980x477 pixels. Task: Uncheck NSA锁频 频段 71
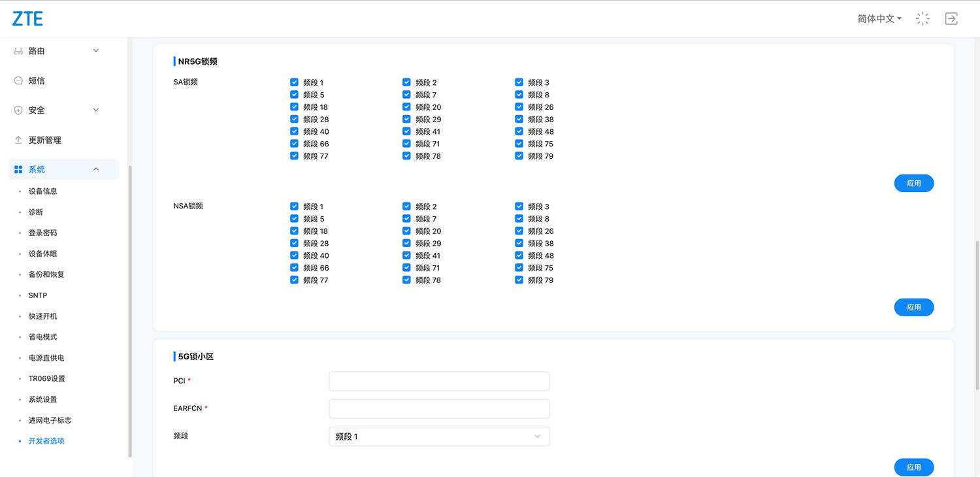(x=406, y=268)
